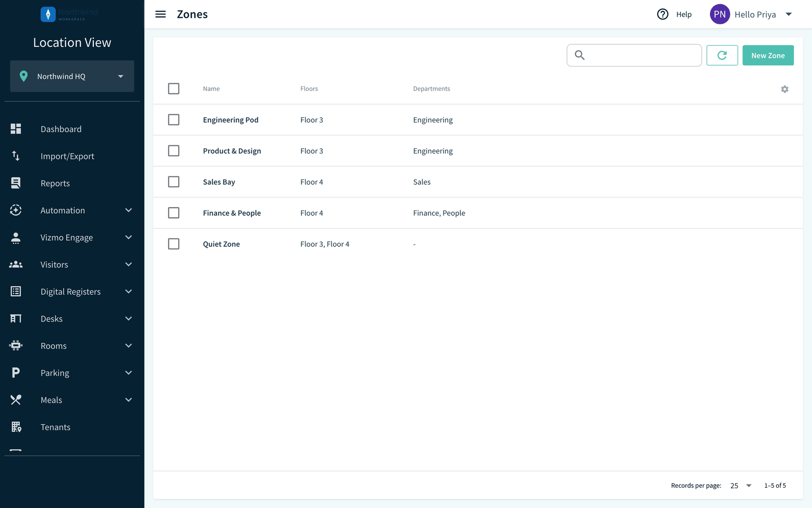Viewport: 812px width, 508px height.
Task: Check the Sales Bay row checkbox
Action: (x=174, y=181)
